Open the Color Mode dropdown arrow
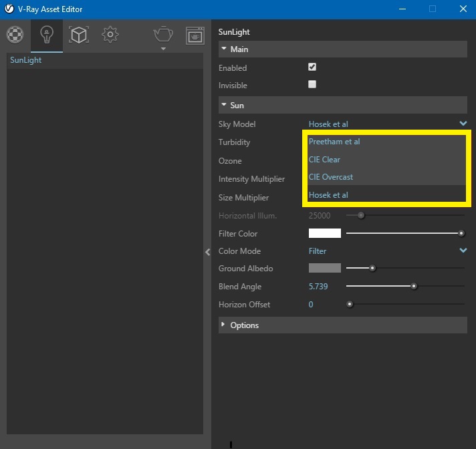 [x=463, y=251]
